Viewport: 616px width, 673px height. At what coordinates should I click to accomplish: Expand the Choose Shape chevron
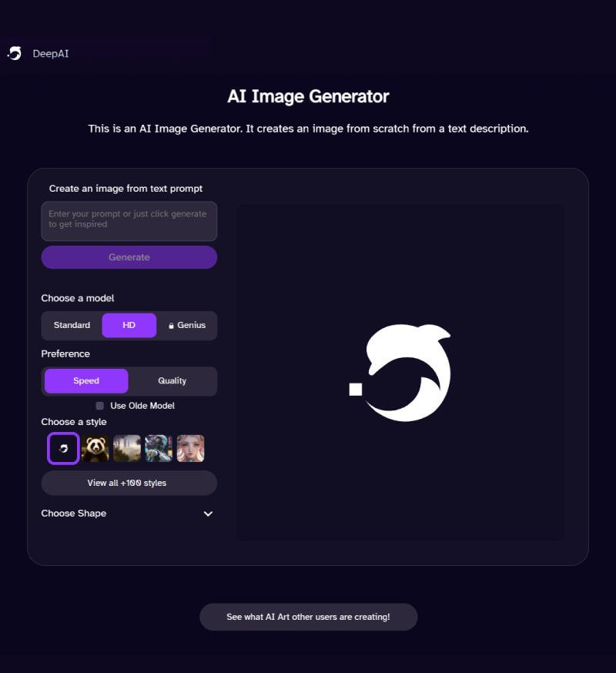(208, 514)
